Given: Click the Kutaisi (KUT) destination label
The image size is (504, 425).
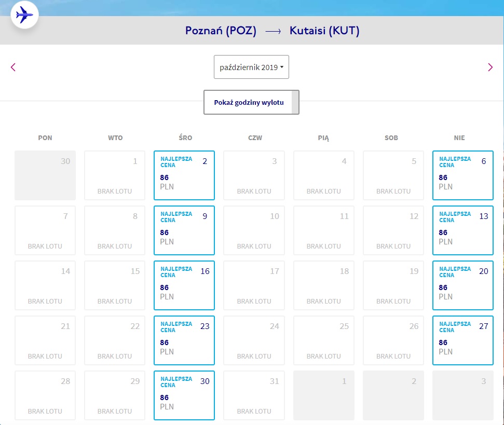Looking at the screenshot, I should click(x=324, y=31).
